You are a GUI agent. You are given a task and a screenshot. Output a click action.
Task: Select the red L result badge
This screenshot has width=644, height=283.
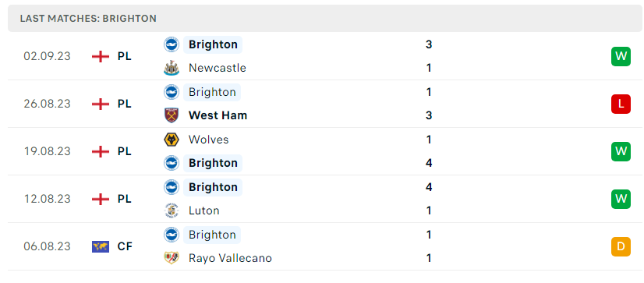[621, 104]
